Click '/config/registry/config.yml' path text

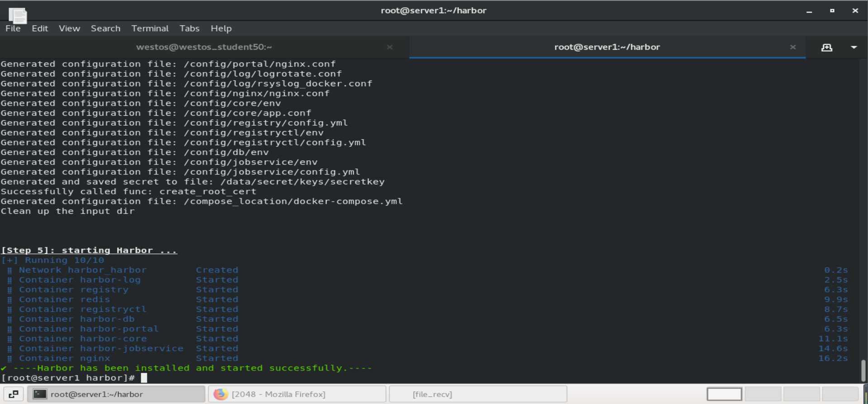(266, 123)
